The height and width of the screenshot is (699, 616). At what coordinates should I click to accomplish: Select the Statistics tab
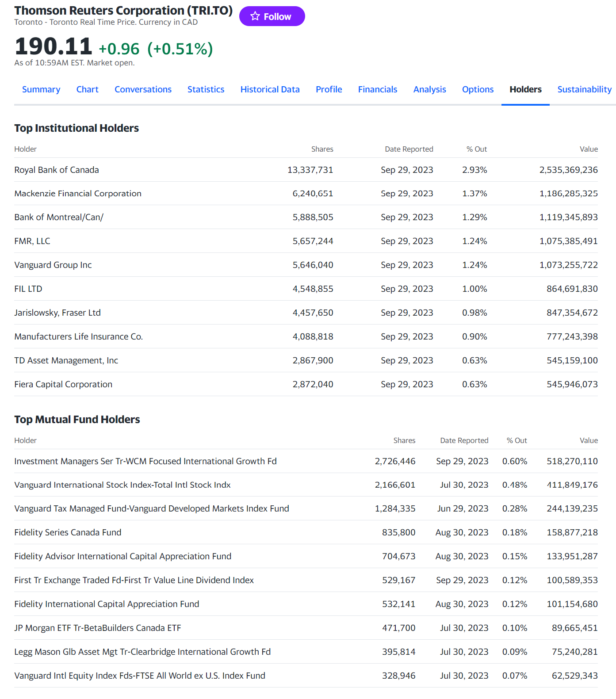206,89
